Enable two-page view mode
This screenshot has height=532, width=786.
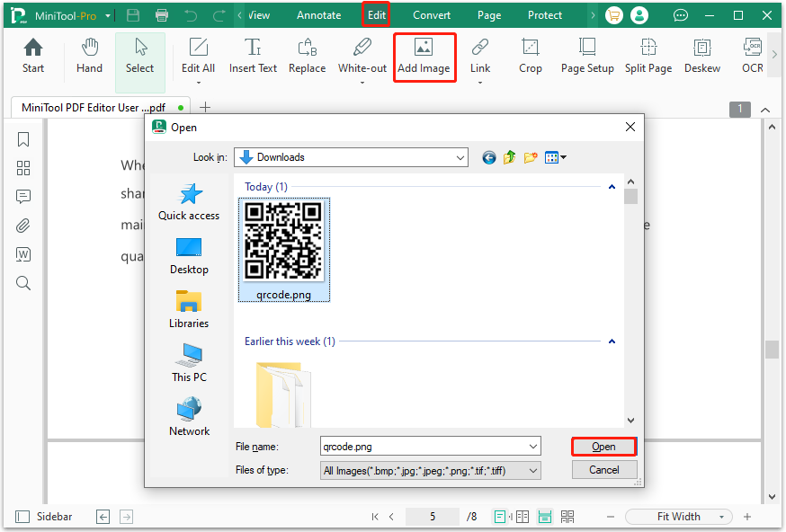click(523, 517)
